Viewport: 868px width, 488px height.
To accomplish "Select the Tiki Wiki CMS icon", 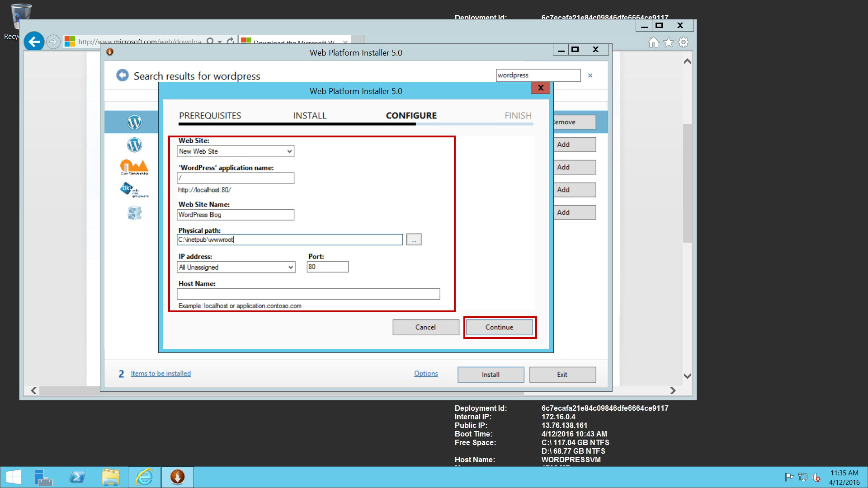I will tap(134, 190).
